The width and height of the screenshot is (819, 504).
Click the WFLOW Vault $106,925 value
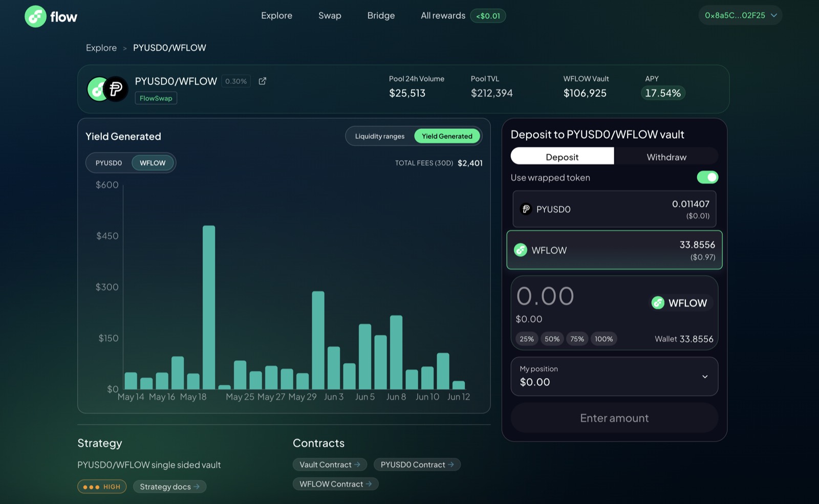(585, 93)
